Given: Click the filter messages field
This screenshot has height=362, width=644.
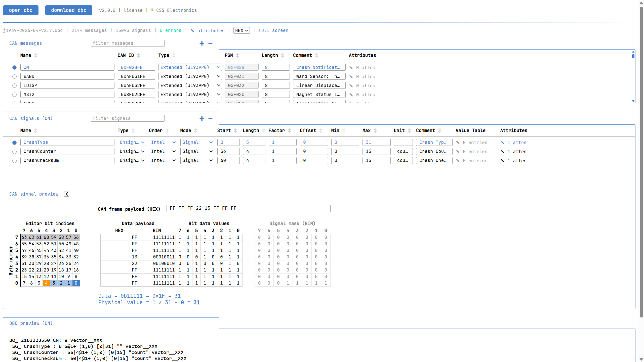Looking at the screenshot, I should coord(128,43).
